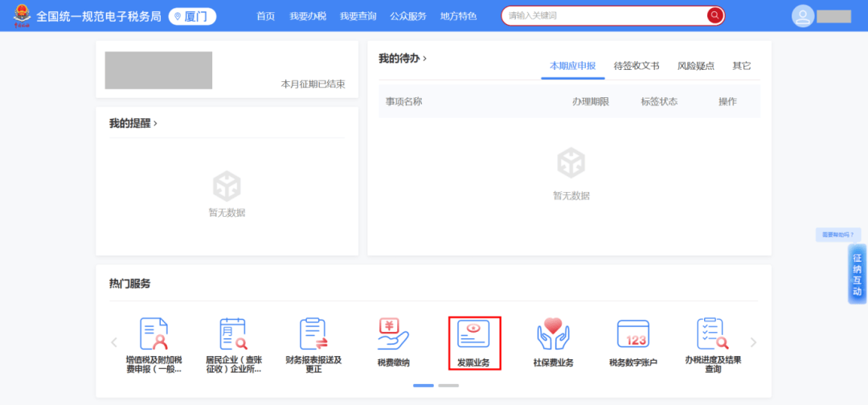Screen dimensions: 868x405
Task: Open the 厦门 location selector
Action: point(192,16)
